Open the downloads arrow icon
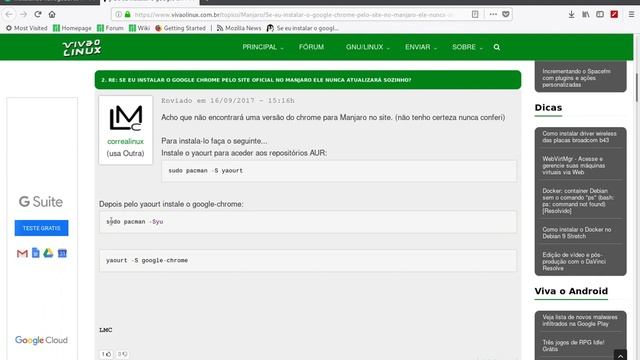Image resolution: width=640 pixels, height=360 pixels. tap(571, 14)
